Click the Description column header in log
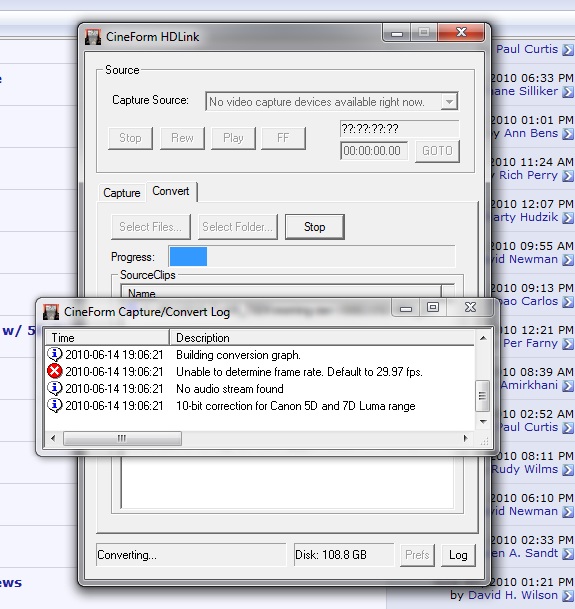Image resolution: width=575 pixels, height=609 pixels. tap(322, 338)
